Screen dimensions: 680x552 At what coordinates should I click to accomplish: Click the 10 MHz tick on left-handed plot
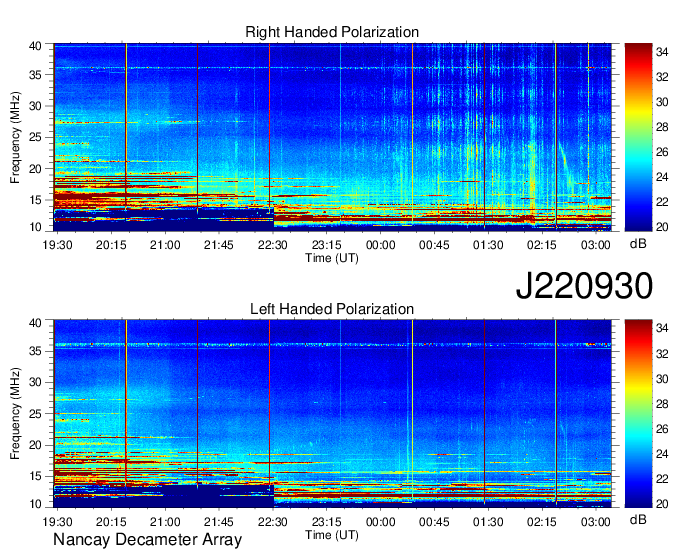pos(35,504)
